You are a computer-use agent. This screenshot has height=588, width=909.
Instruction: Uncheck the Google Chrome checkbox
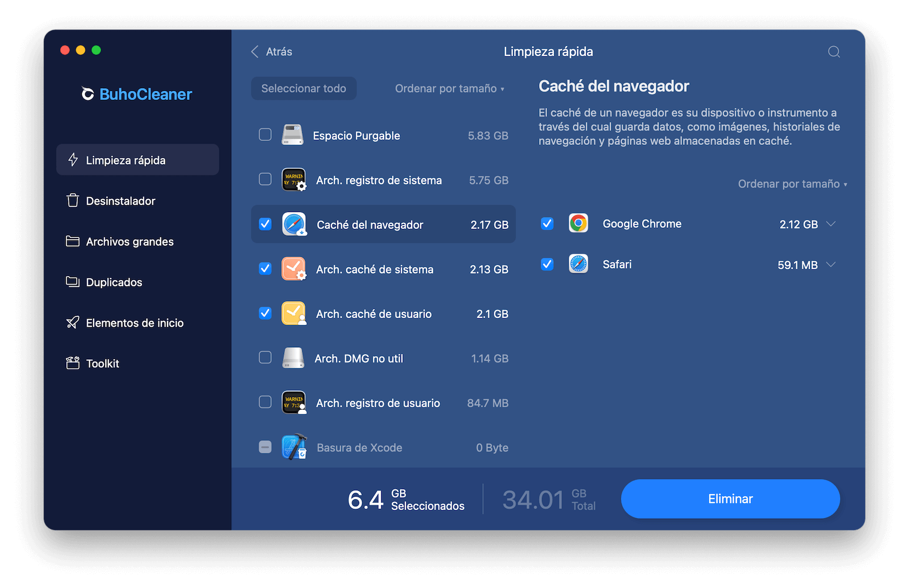click(x=547, y=223)
